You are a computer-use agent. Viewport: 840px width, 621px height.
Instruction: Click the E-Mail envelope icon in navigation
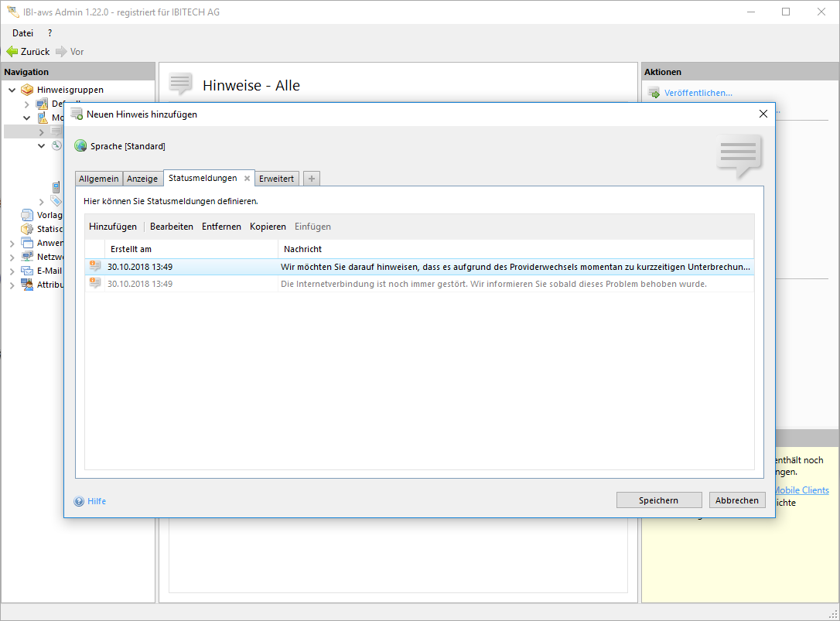point(28,271)
